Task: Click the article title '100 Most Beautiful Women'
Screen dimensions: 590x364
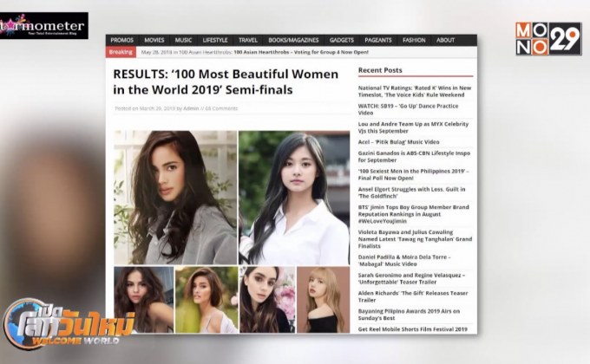Action: [x=226, y=81]
